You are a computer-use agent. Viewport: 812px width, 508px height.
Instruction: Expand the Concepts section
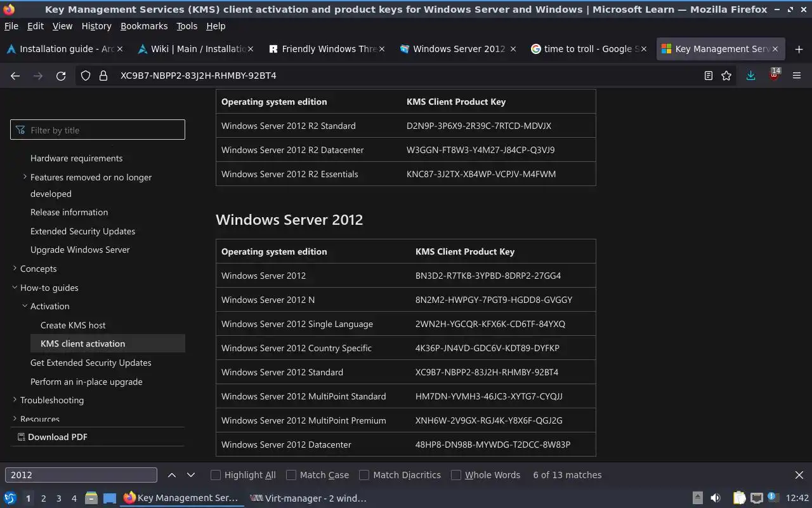tap(15, 269)
